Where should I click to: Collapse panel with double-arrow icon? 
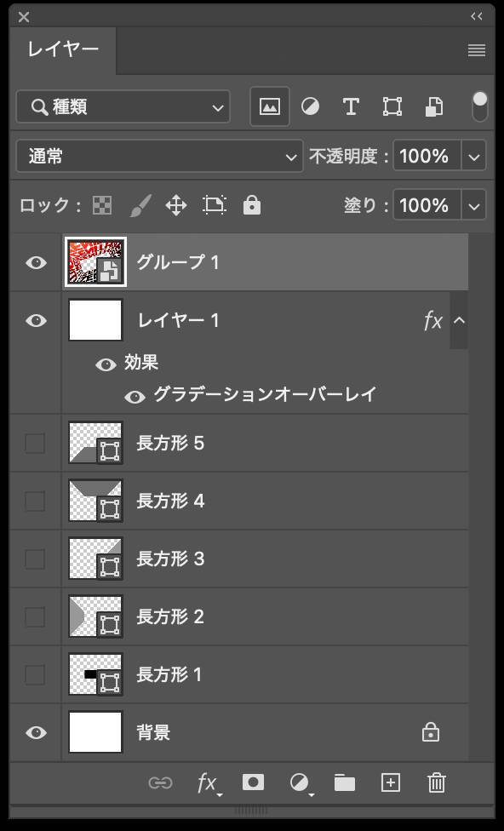[x=477, y=16]
